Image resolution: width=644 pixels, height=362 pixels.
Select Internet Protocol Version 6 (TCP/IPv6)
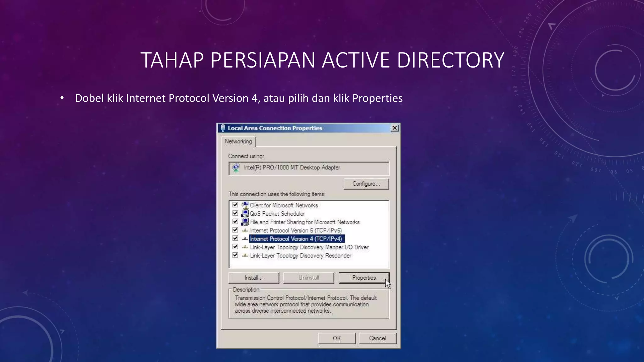[296, 230]
